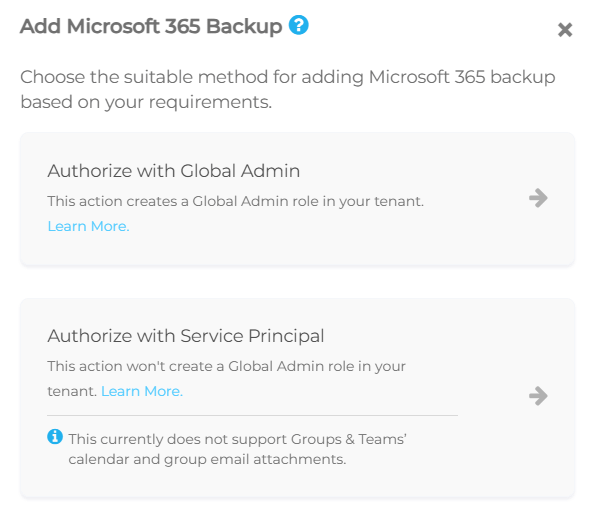Click the 'Add Microsoft 365 Backup' title text
This screenshot has width=597, height=525.
pos(151,26)
